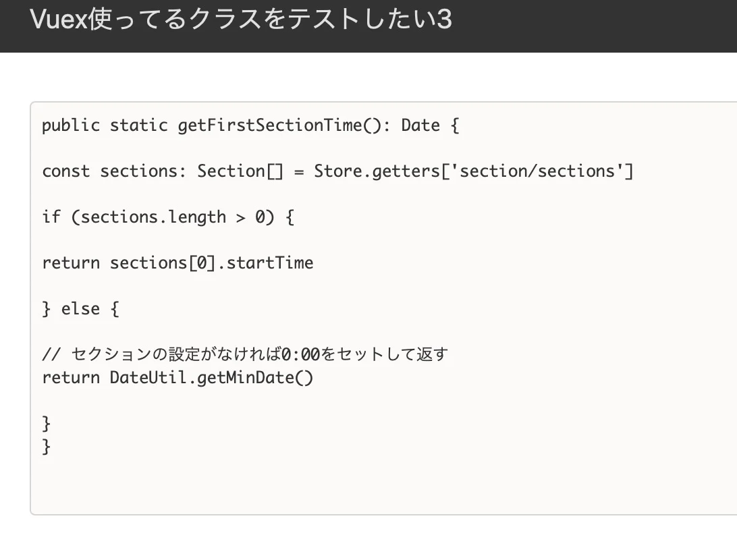The height and width of the screenshot is (560, 737).
Task: Click the "const sections" declaration
Action: click(109, 171)
